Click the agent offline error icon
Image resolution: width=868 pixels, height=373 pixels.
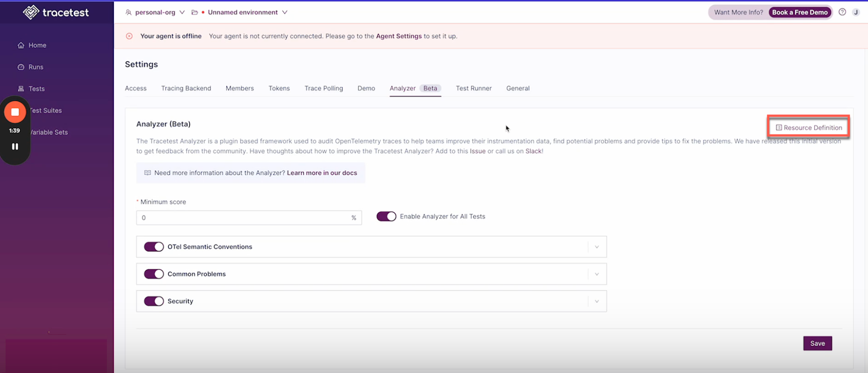[129, 36]
